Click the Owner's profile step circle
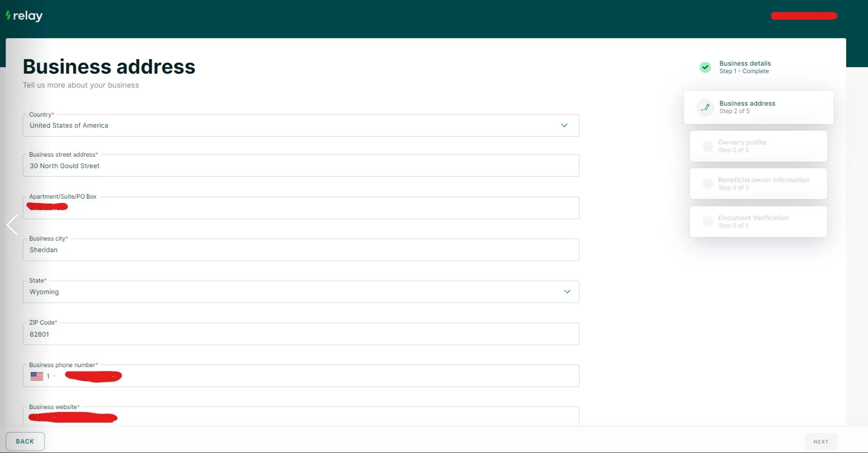The image size is (868, 453). tap(708, 146)
